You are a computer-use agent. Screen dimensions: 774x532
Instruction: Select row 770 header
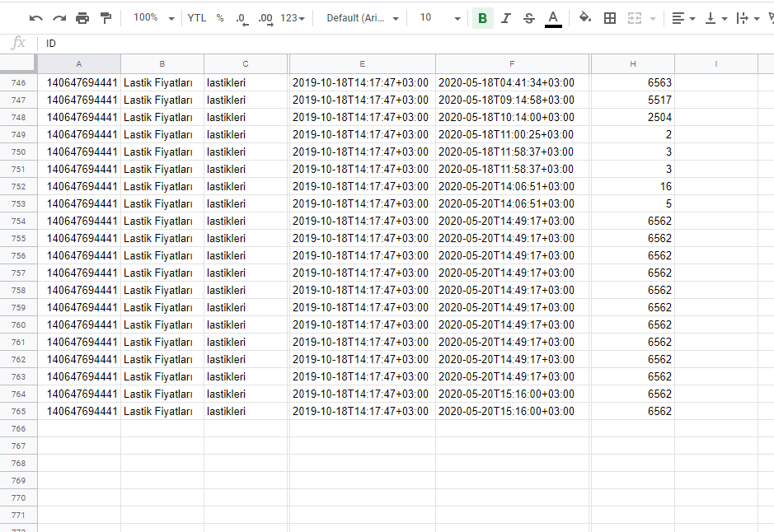click(x=18, y=498)
